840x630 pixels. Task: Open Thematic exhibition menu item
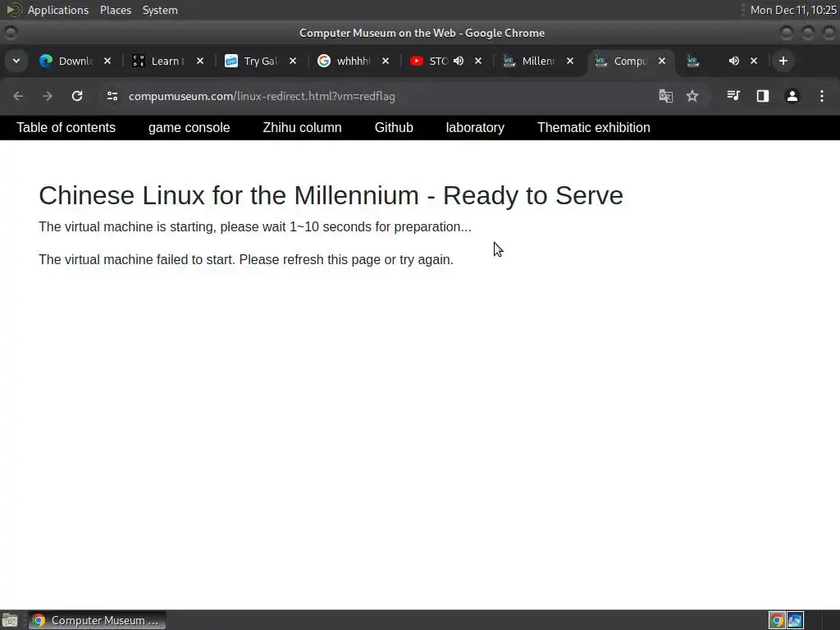tap(594, 127)
